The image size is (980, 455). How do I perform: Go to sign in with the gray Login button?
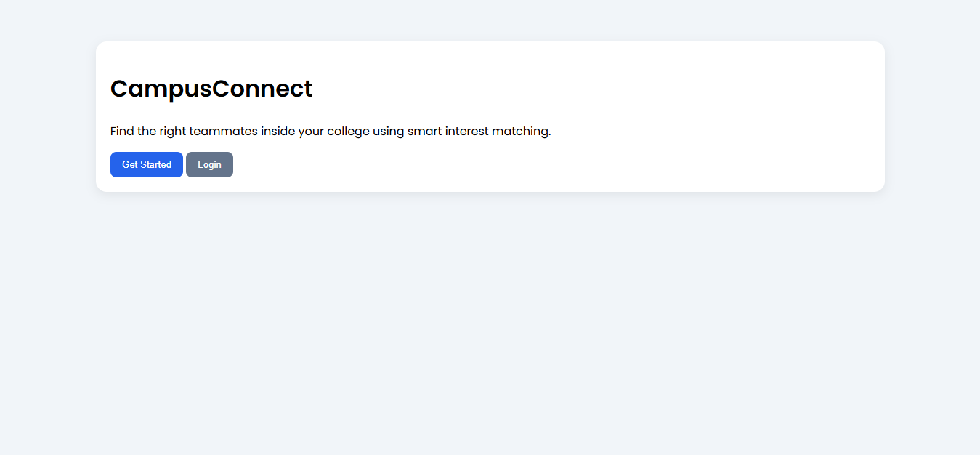[x=209, y=164]
